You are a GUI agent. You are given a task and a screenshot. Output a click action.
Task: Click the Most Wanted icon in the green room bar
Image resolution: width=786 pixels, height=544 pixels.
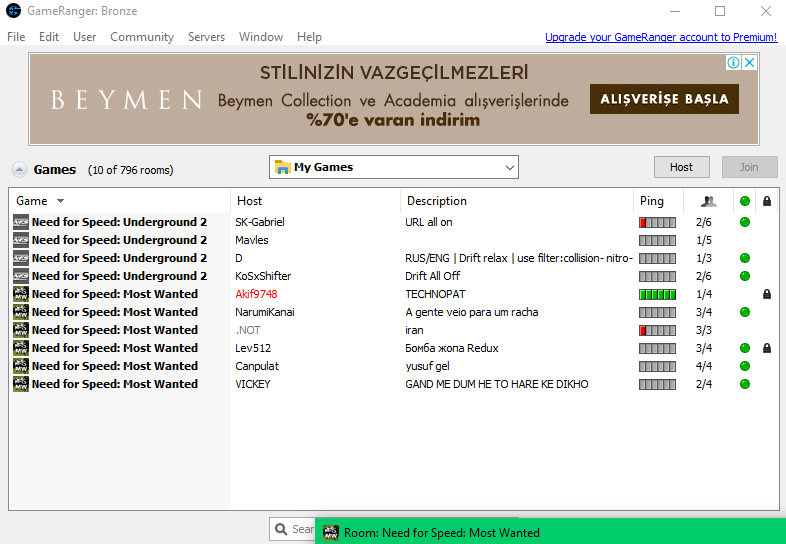(330, 533)
